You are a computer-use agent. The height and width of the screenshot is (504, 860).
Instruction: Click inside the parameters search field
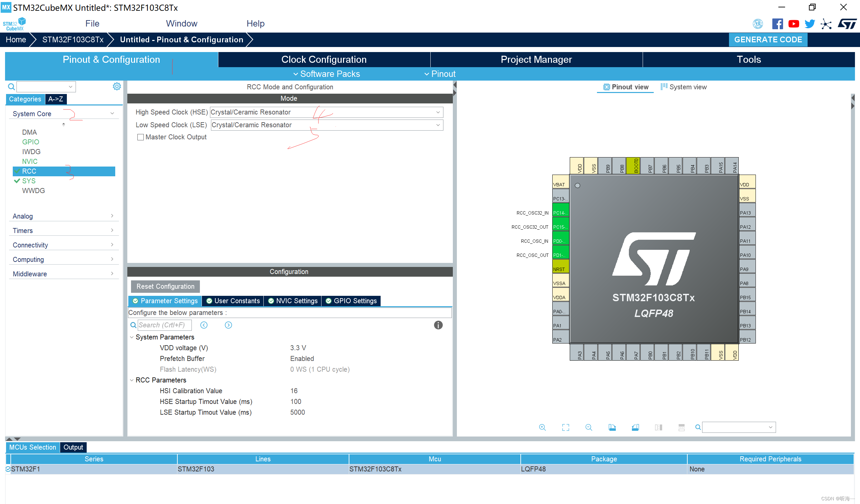[164, 325]
